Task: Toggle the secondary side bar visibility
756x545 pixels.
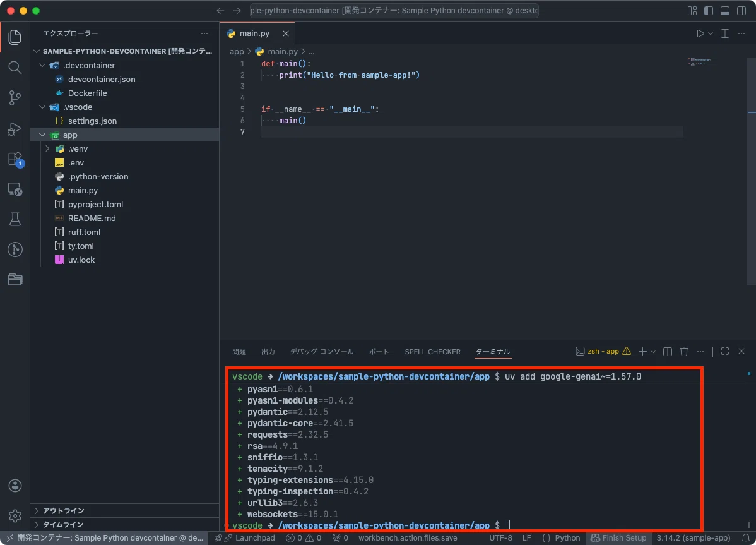Action: [x=741, y=11]
